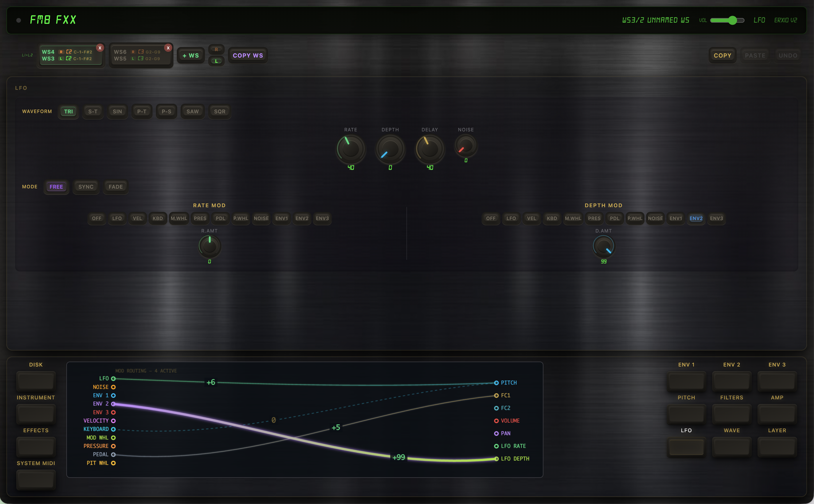Close the WS6/WS5 wavesample pair

click(168, 48)
